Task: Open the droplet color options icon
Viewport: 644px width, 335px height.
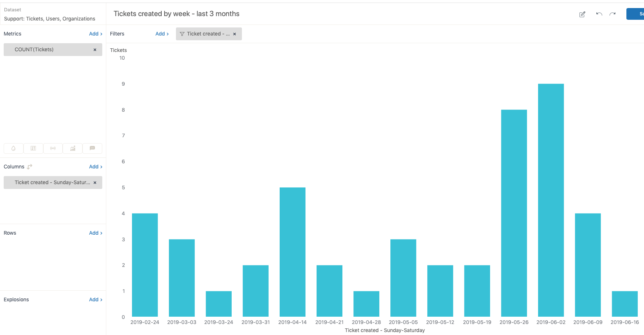Action: pos(14,148)
